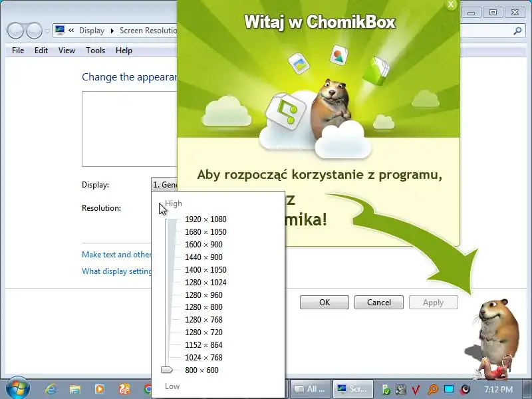Switch to the 'All ...' taskbar window
Viewport: 532px width, 399px height.
point(311,389)
